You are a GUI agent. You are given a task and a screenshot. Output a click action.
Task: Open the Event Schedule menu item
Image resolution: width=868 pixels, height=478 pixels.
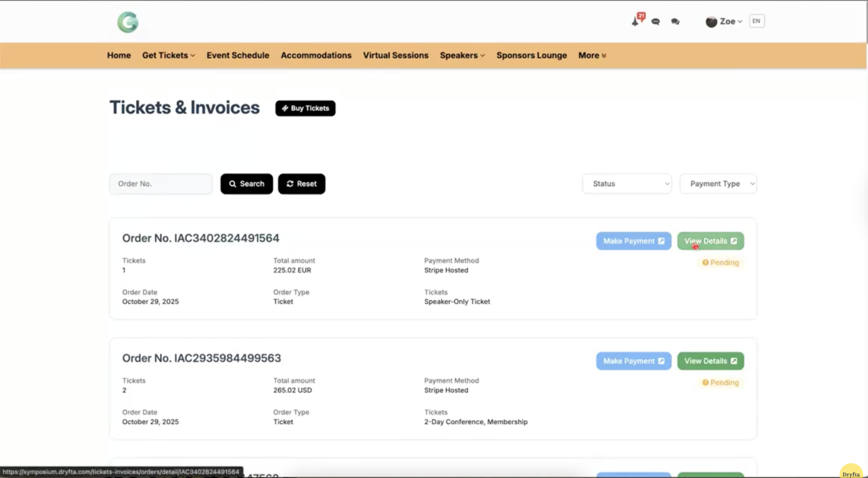pyautogui.click(x=238, y=55)
